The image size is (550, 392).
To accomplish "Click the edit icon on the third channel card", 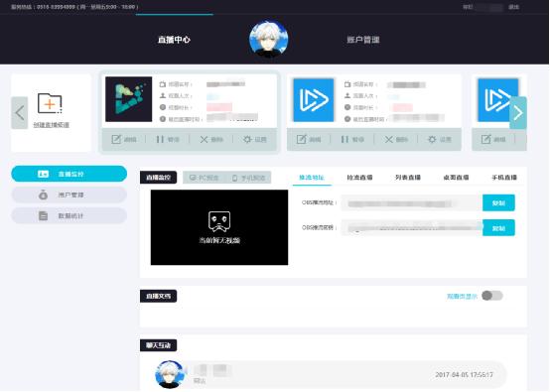I will tap(486, 139).
